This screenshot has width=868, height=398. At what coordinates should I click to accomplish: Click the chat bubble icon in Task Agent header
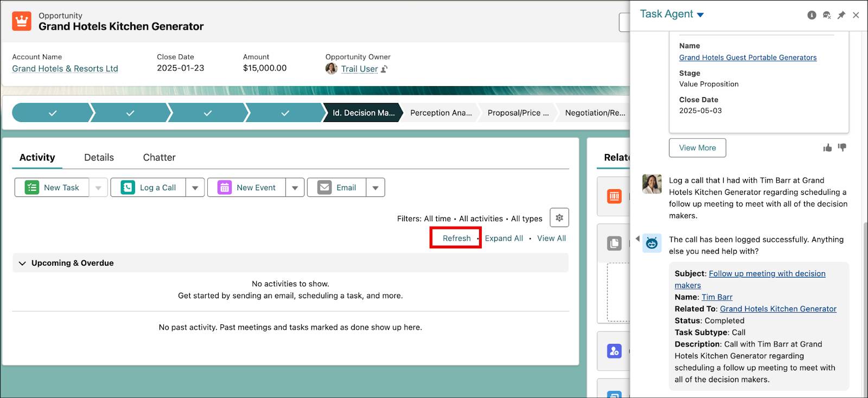[x=827, y=15]
